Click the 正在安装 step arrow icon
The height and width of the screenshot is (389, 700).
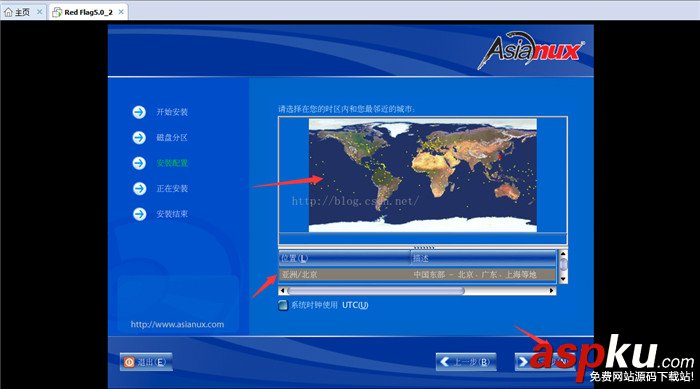(139, 188)
